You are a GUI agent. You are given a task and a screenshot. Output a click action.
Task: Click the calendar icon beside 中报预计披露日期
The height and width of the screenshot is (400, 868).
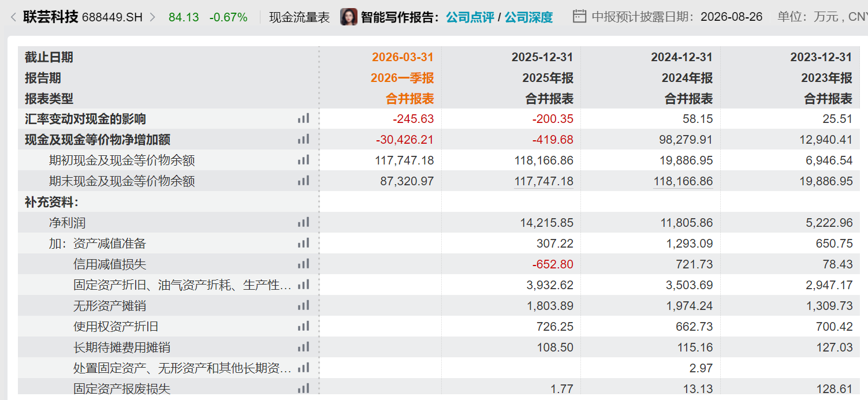(x=579, y=17)
